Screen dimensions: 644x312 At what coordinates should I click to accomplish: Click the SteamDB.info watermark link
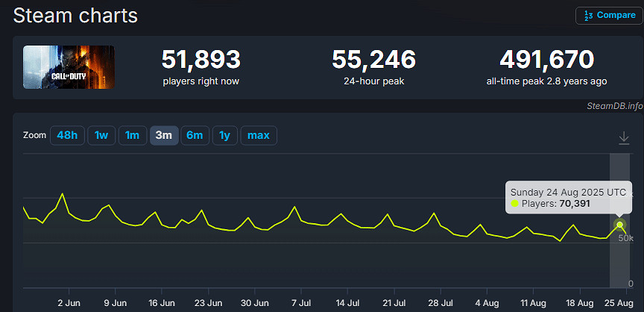(x=613, y=106)
